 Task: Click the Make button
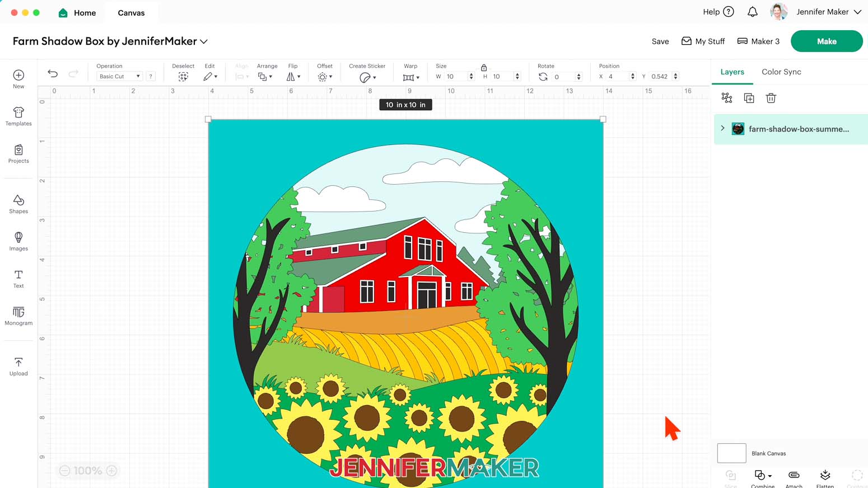tap(827, 41)
